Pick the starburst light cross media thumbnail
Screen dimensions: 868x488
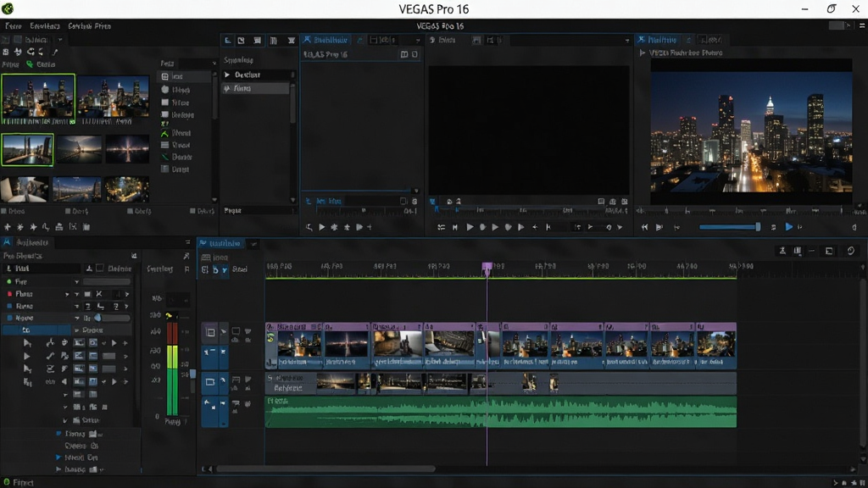tap(127, 149)
